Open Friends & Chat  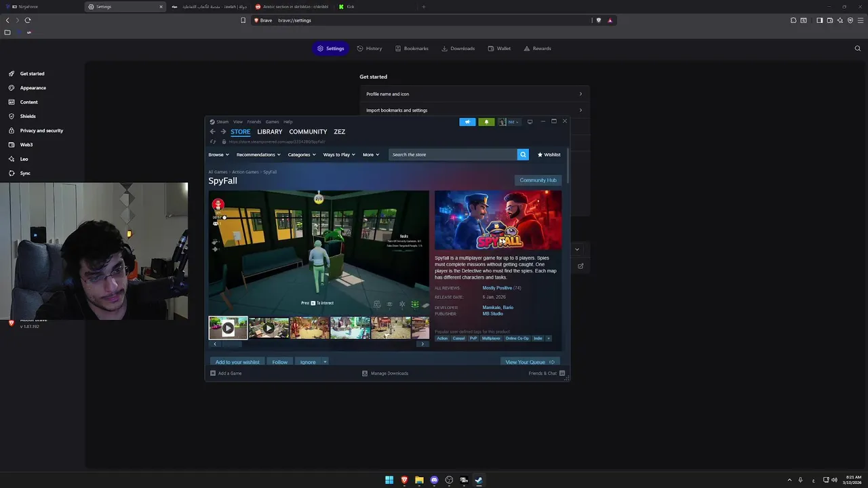(547, 373)
